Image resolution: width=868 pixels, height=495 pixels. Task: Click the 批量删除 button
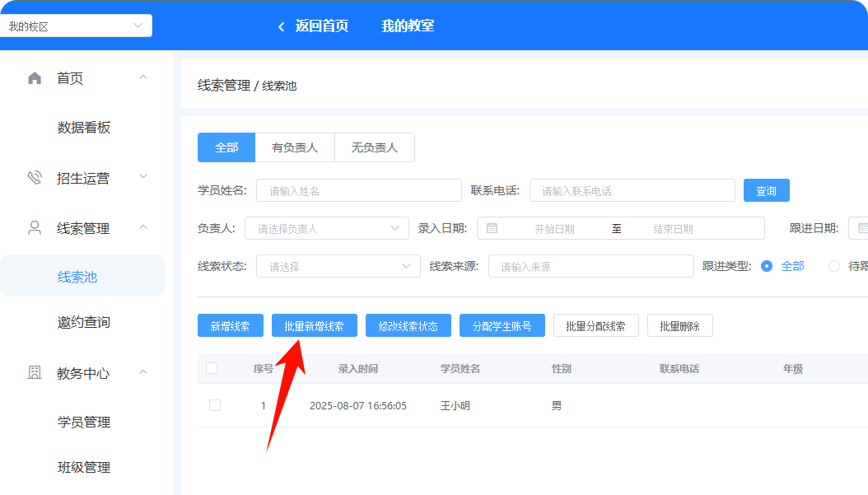pos(679,325)
